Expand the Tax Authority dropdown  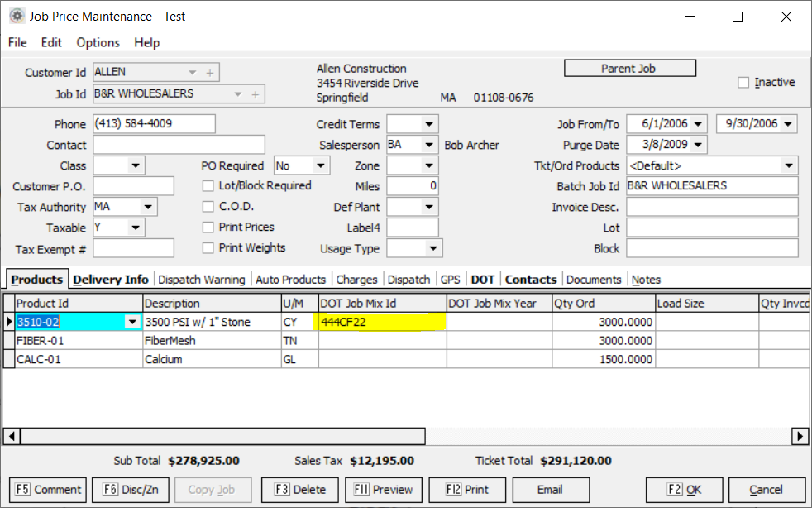pyautogui.click(x=148, y=207)
